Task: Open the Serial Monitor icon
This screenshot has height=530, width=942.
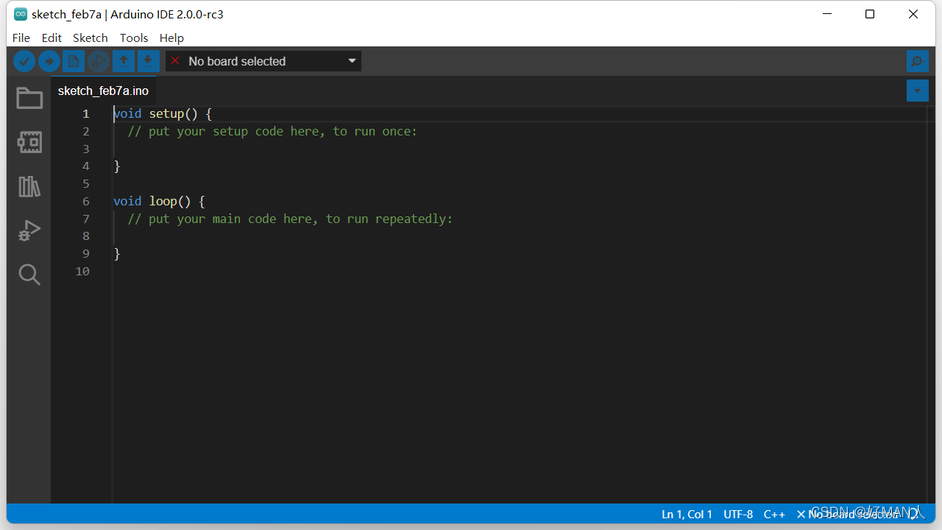Action: (917, 61)
